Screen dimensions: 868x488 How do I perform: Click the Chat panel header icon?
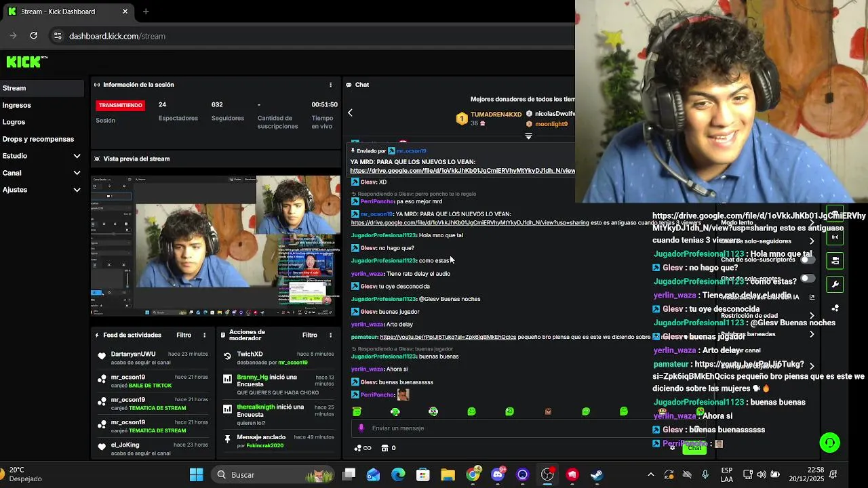[349, 85]
